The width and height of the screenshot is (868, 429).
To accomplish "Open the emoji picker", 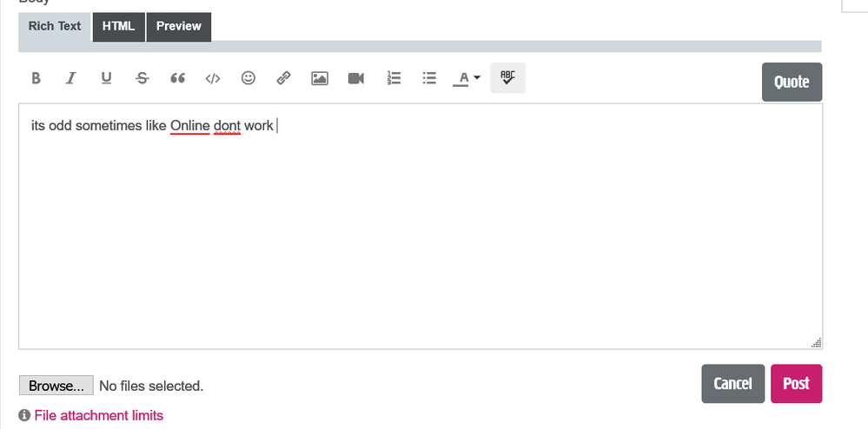I will pyautogui.click(x=248, y=78).
